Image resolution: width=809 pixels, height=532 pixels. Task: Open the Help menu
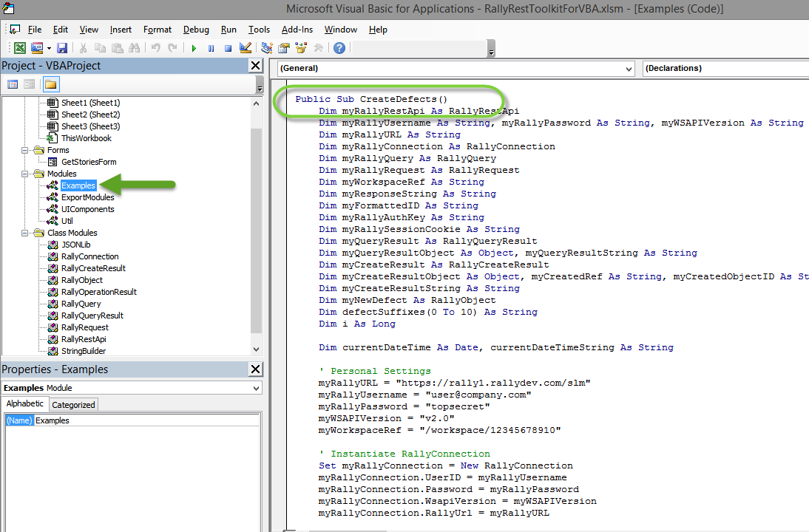click(378, 30)
